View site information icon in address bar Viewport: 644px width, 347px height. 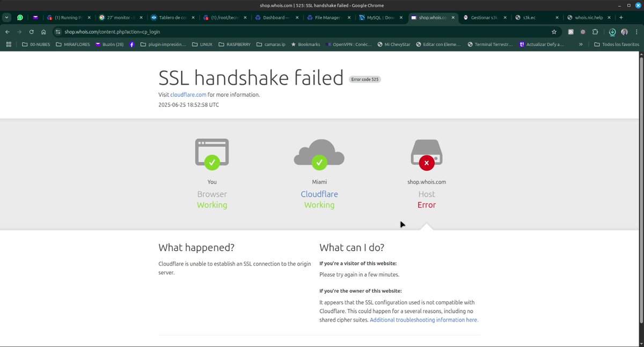(58, 32)
